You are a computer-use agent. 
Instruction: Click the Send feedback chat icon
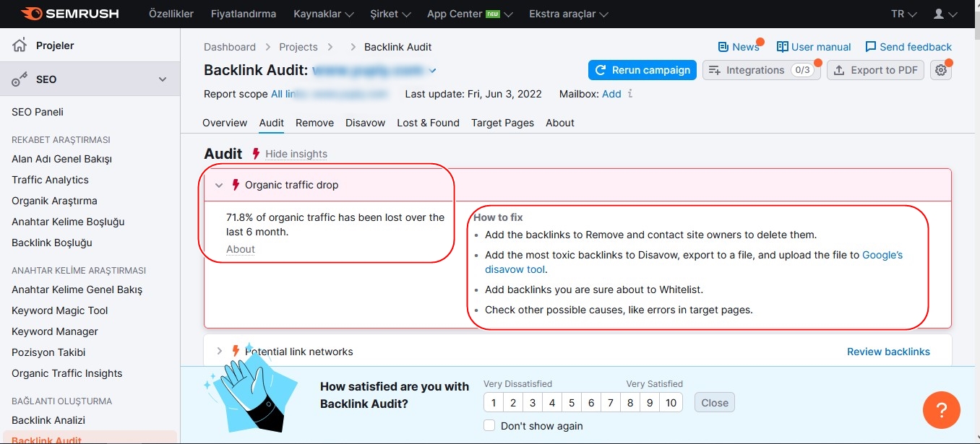(x=870, y=47)
